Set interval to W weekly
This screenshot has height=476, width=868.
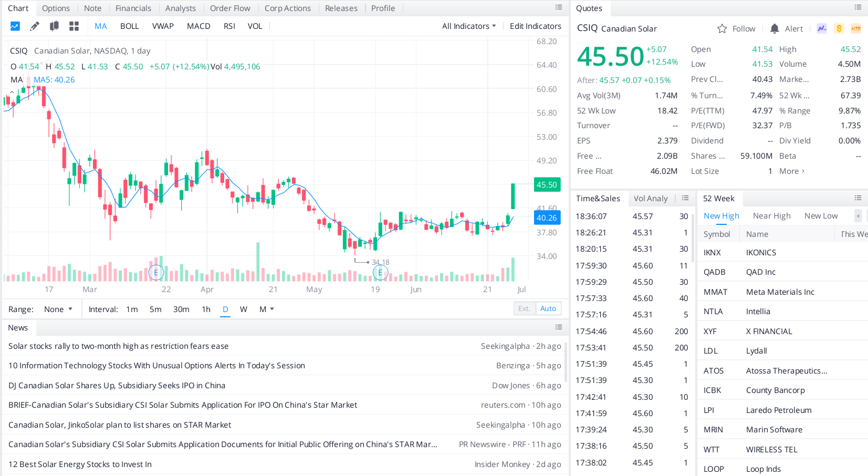pyautogui.click(x=244, y=309)
